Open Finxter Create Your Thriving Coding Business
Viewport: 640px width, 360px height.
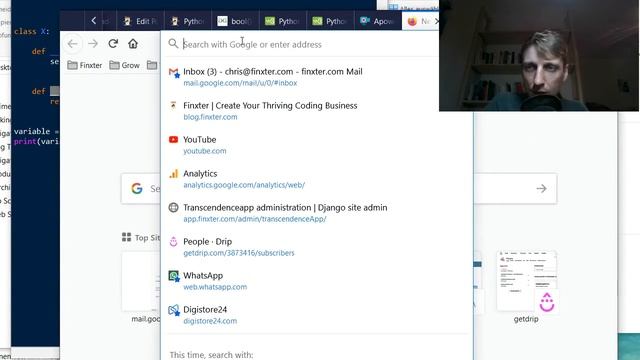(270, 105)
